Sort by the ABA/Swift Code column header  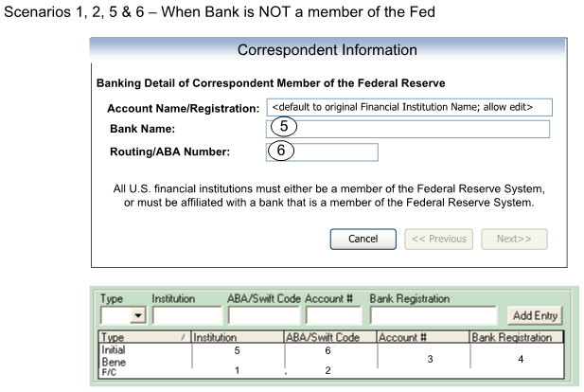328,336
